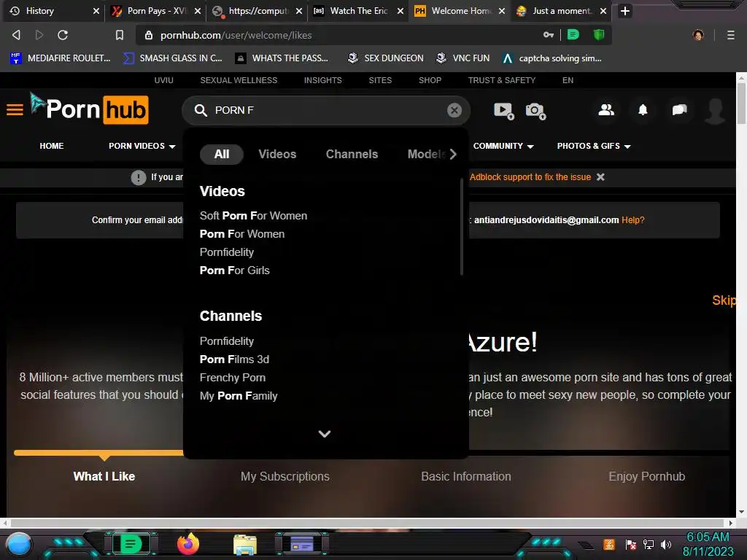Open the MEDIAFIRE ROULET... bookmark
Image resolution: width=747 pixels, height=560 pixels.
tap(61, 58)
